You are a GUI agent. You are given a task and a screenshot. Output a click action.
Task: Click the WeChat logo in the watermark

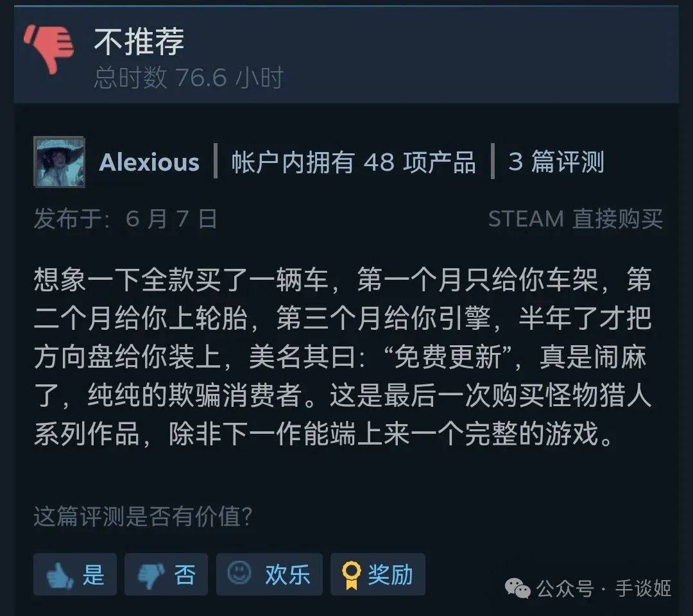click(518, 588)
